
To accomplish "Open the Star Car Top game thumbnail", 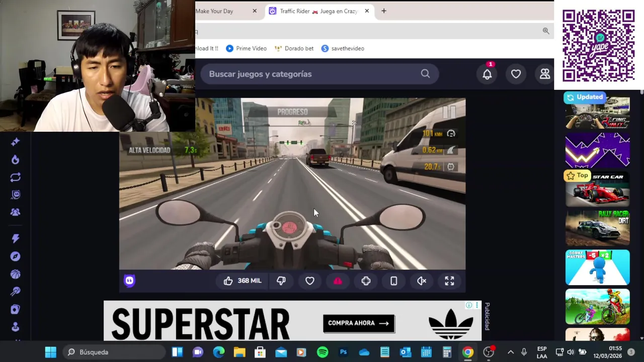I will coord(597,189).
